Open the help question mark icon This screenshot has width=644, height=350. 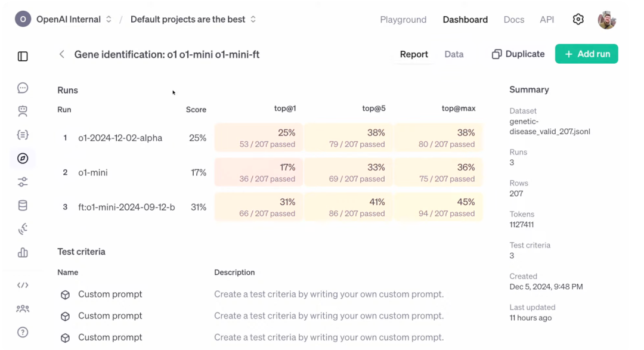tap(23, 332)
